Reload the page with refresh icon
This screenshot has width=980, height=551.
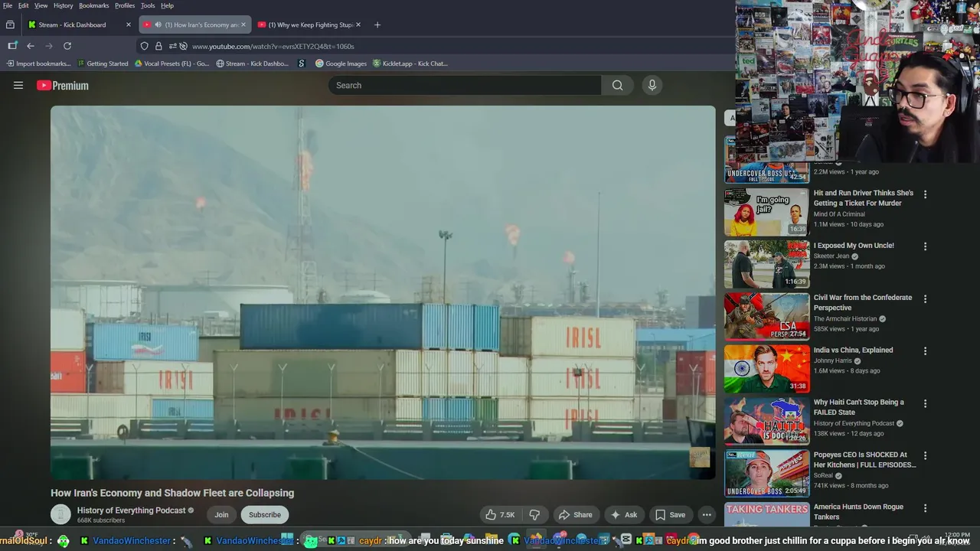(x=67, y=46)
